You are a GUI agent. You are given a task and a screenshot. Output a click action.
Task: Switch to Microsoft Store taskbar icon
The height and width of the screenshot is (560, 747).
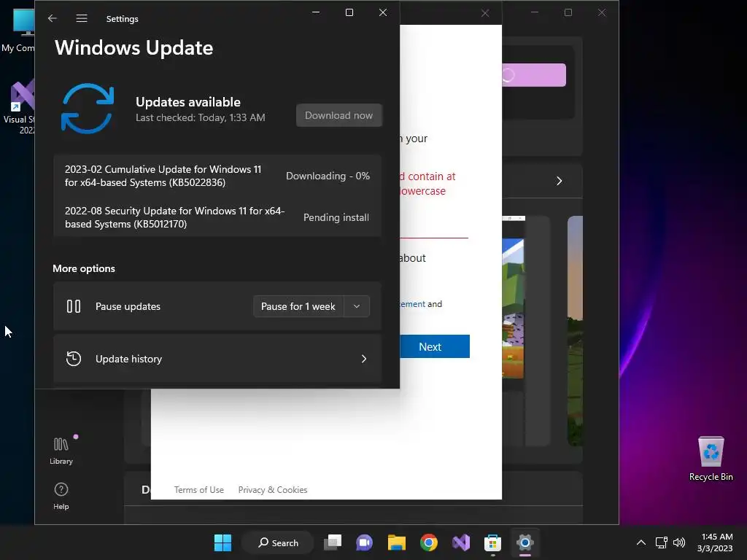(x=492, y=542)
